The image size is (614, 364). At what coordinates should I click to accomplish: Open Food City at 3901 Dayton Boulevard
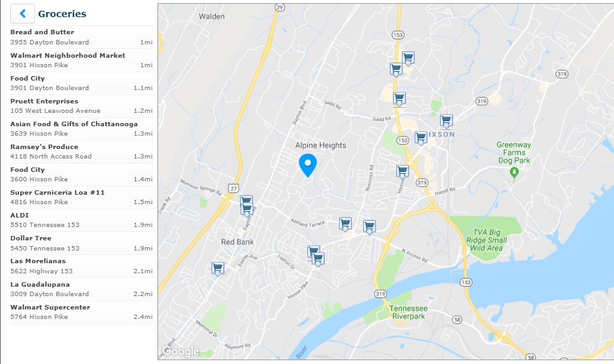(82, 83)
